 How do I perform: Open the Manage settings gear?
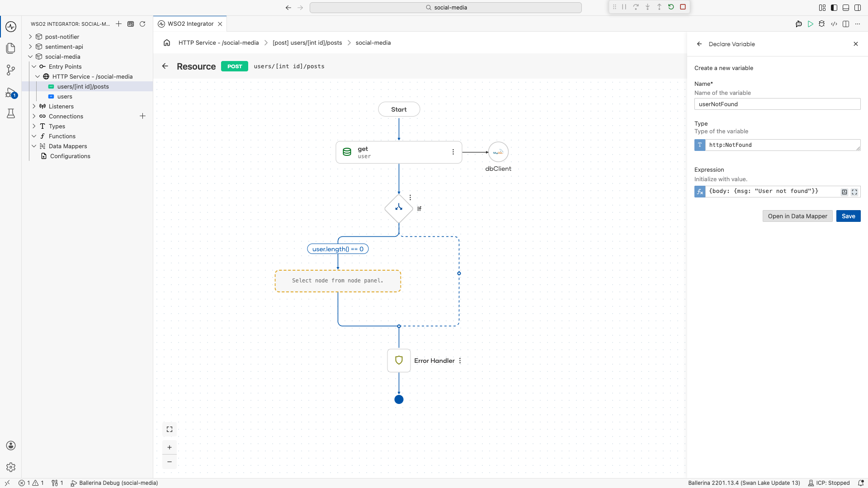11,467
